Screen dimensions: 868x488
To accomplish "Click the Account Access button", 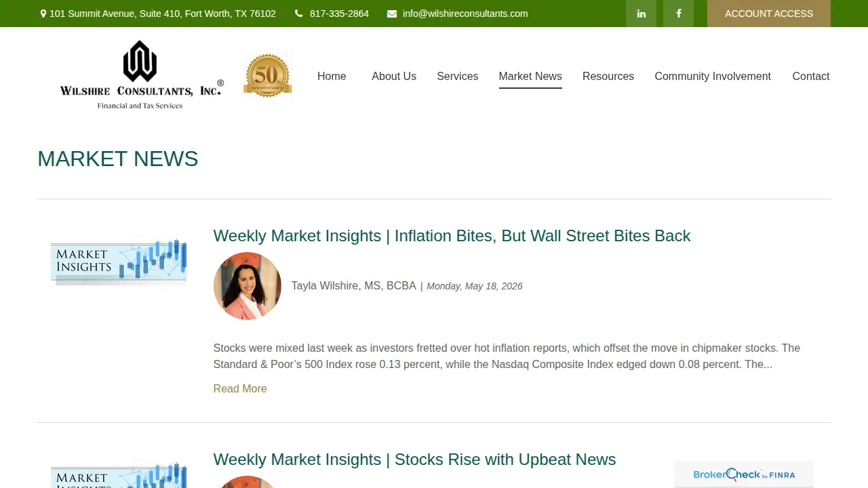I will tap(769, 14).
